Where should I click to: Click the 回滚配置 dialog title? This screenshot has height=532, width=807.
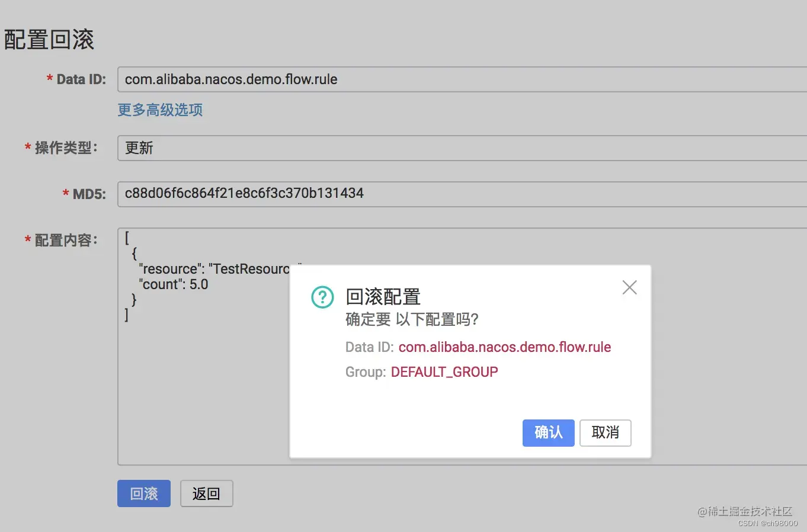[x=383, y=297]
